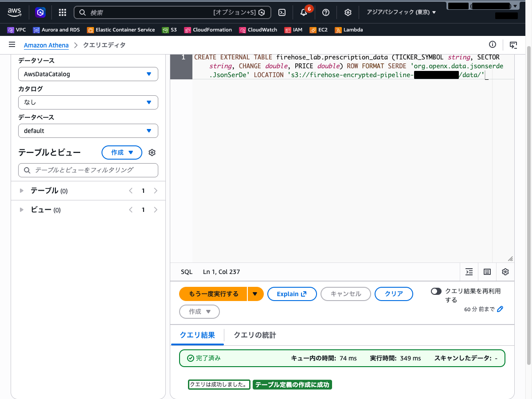Switch to the クエリの統計 tab
Screen dimensions: 532x399
point(255,335)
